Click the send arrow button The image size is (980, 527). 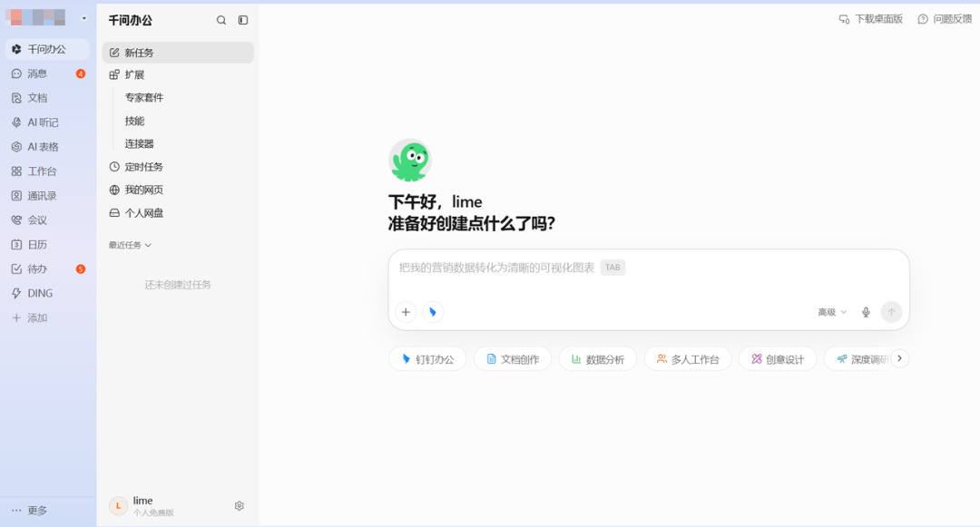[891, 312]
